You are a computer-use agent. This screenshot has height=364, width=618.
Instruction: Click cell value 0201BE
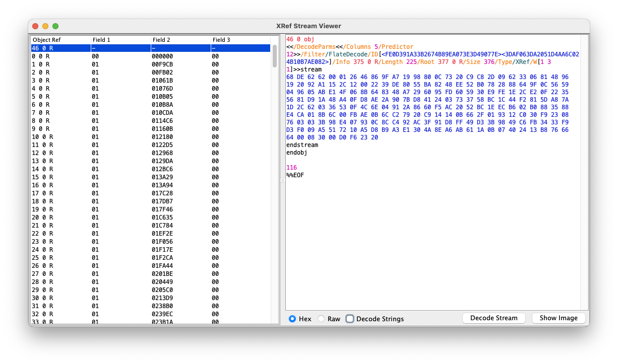(162, 274)
